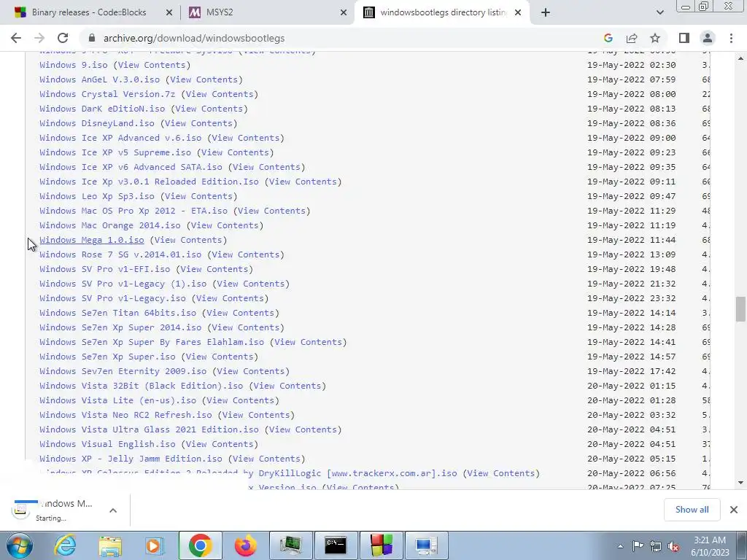
Task: Open Google search side icon in address bar
Action: pos(608,38)
